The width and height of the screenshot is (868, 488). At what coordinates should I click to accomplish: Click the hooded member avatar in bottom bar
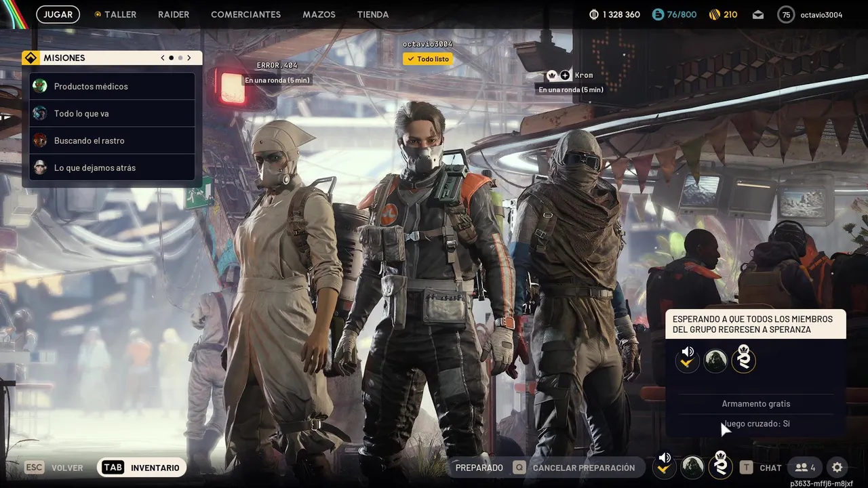click(x=692, y=467)
